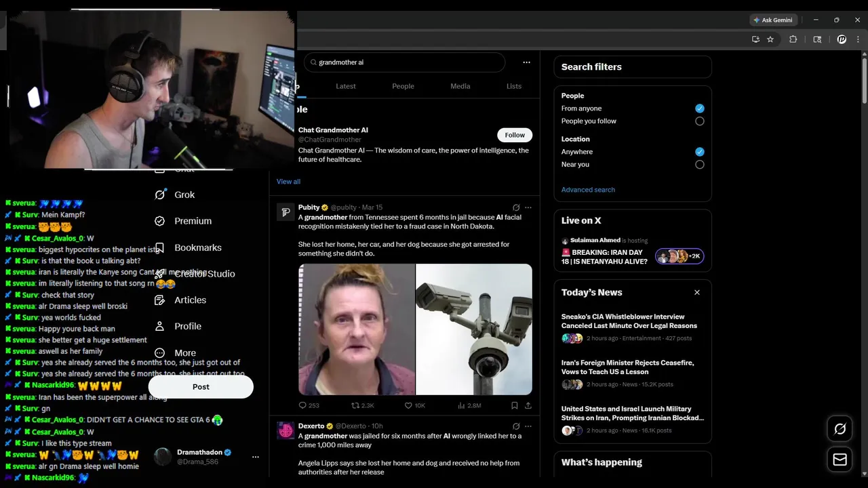Viewport: 868px width, 488px height.
Task: Click the Grok icon on Dexerto's post
Action: pos(516,426)
